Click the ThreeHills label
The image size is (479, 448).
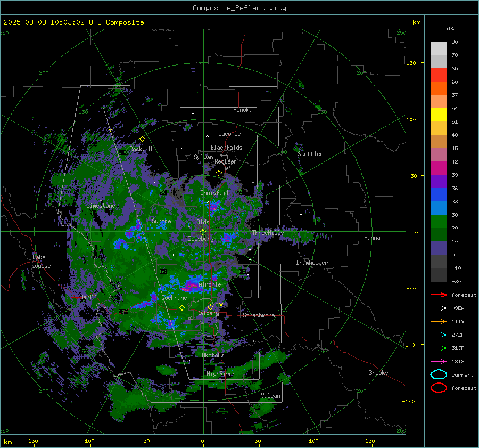tap(268, 233)
